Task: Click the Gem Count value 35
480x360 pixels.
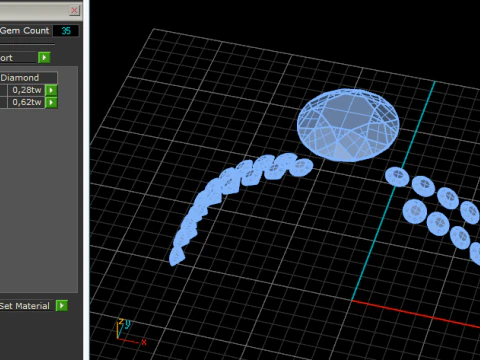Action: 66,31
